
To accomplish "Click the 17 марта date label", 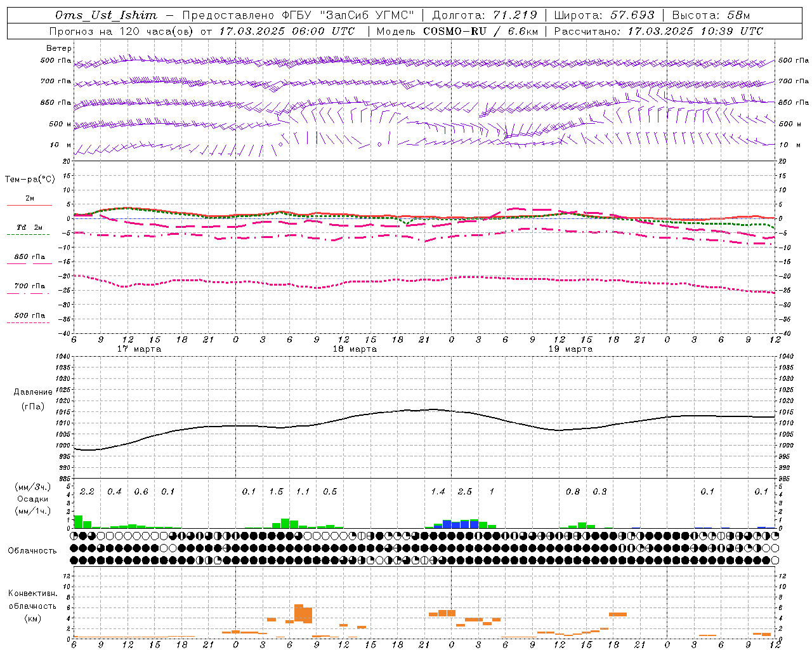I will click(140, 349).
